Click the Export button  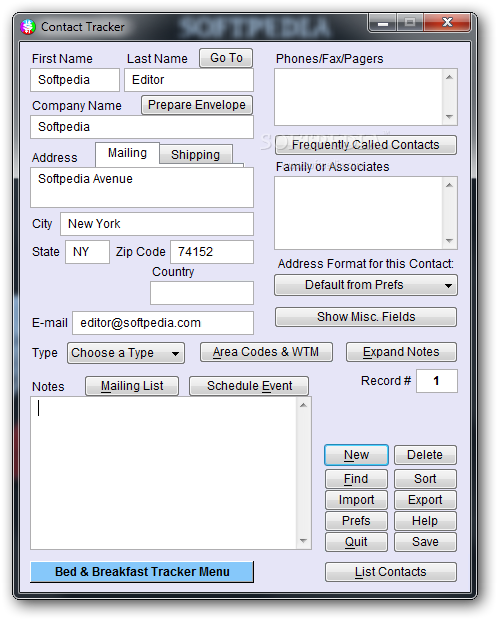tap(425, 500)
